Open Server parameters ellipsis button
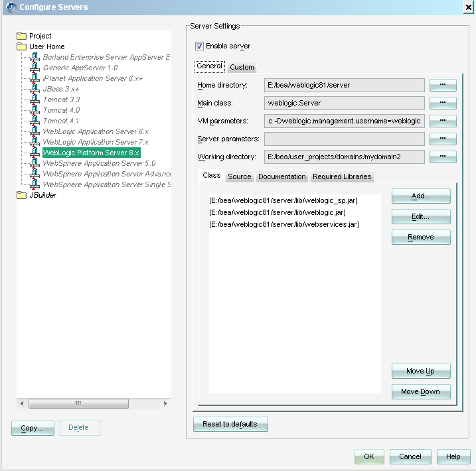The width and height of the screenshot is (476, 471). coord(443,139)
